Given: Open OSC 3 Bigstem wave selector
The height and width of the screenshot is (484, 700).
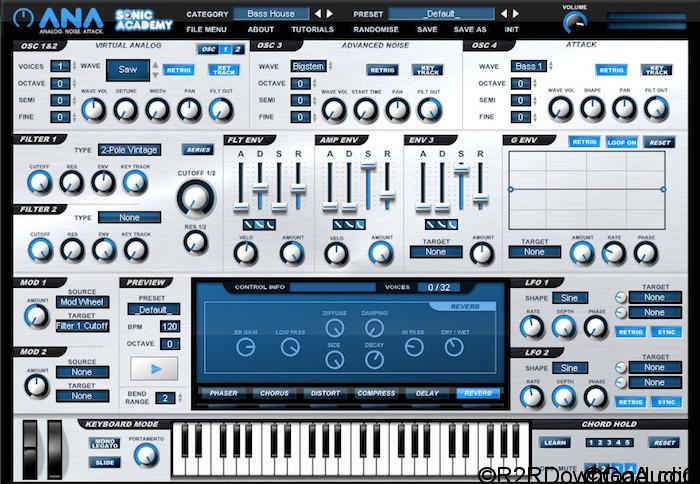Looking at the screenshot, I should (308, 66).
